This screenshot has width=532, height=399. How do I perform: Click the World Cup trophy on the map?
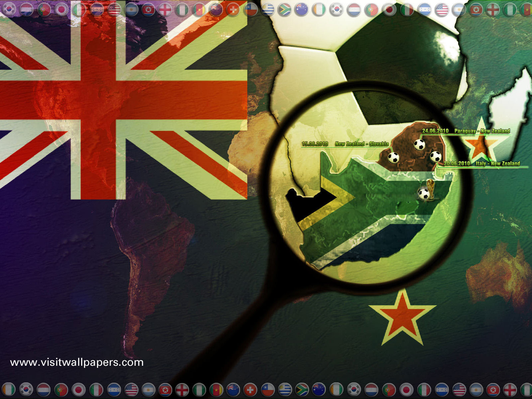coord(431,189)
